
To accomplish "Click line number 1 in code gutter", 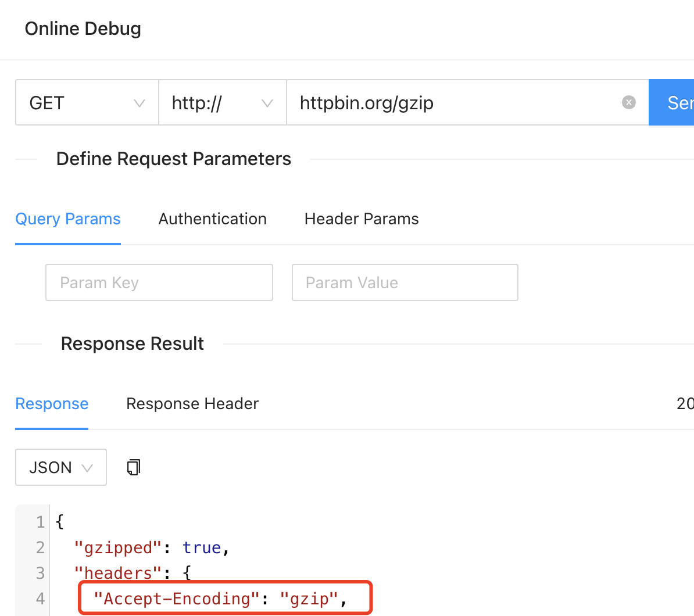I will coord(40,522).
